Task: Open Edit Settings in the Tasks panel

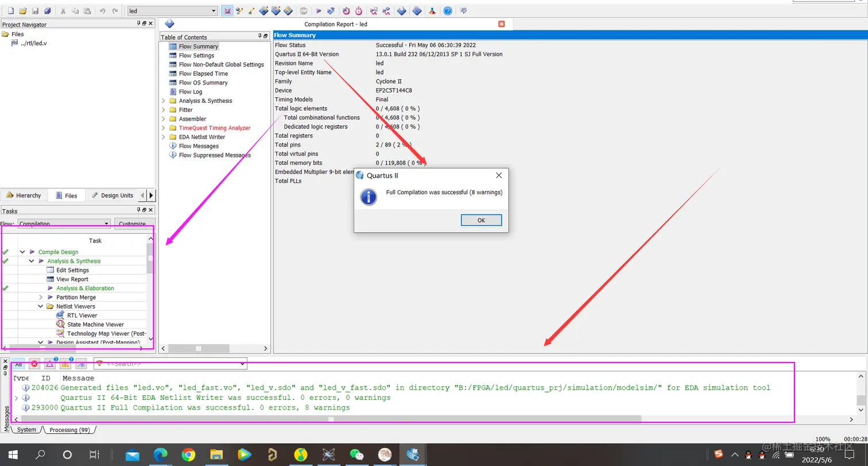Action: pyautogui.click(x=72, y=270)
